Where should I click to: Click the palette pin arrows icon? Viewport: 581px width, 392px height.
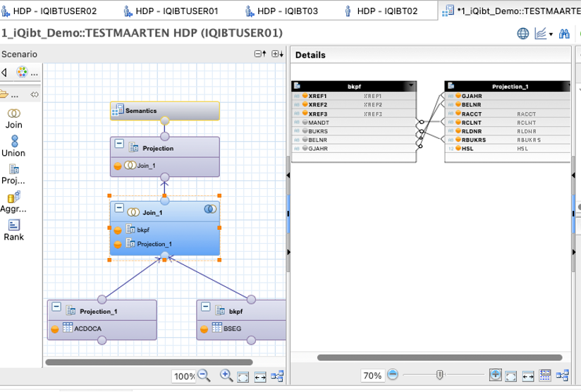(34, 94)
